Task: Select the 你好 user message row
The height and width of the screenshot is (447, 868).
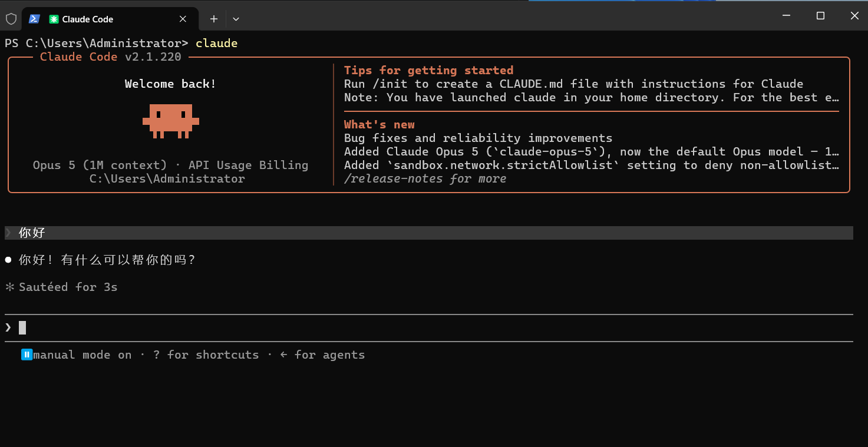Action: coord(428,233)
